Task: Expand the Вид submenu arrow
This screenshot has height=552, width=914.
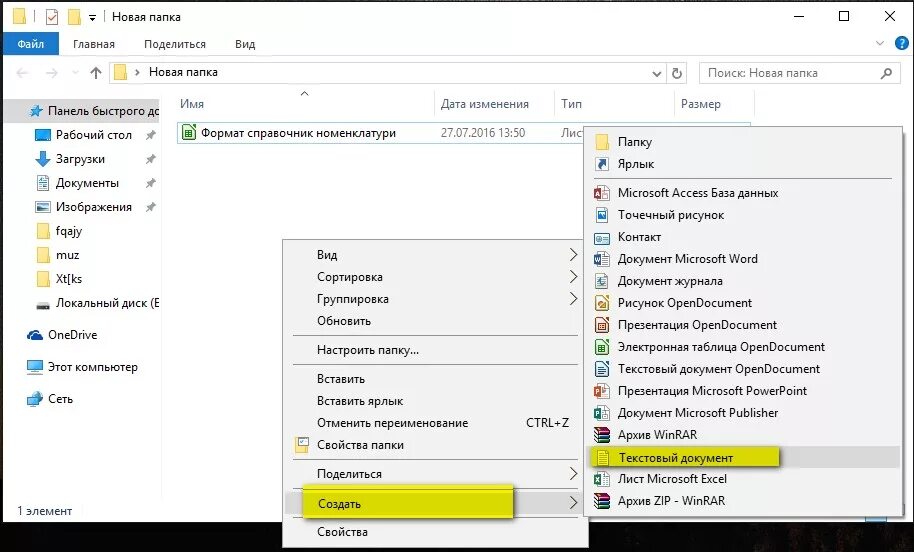Action: 573,255
